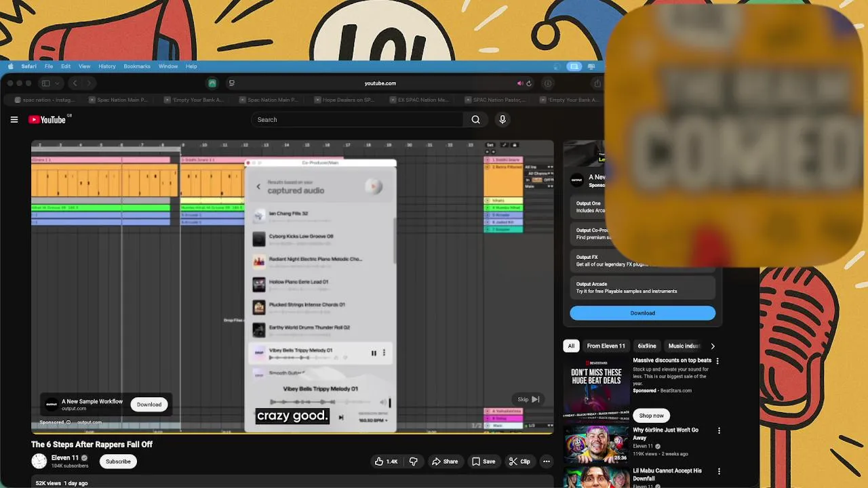
Task: Click the Safari sidebar toggle icon
Action: (45, 83)
